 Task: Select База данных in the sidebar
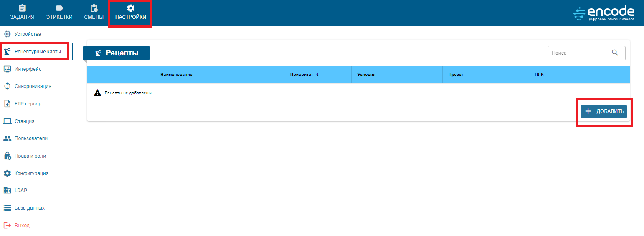[29, 208]
